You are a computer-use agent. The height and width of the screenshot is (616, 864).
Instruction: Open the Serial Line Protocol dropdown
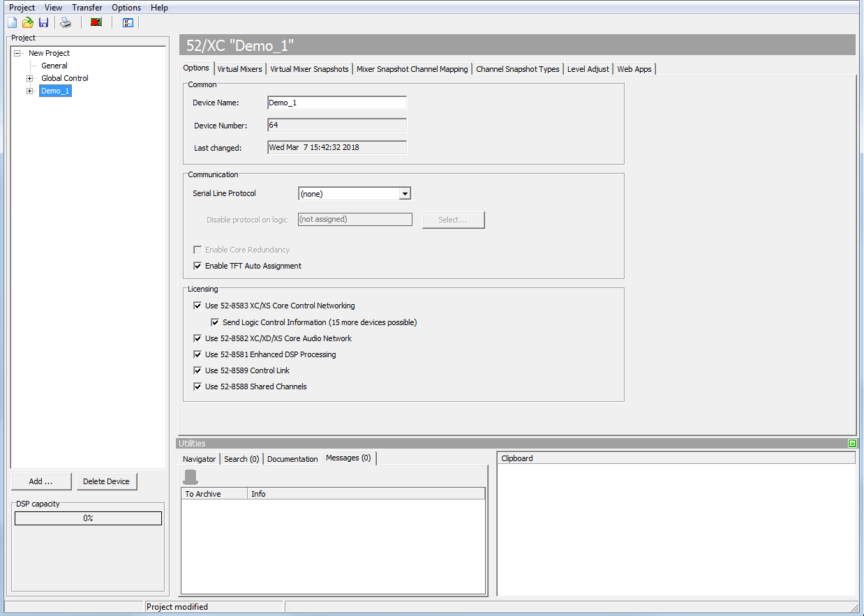405,193
